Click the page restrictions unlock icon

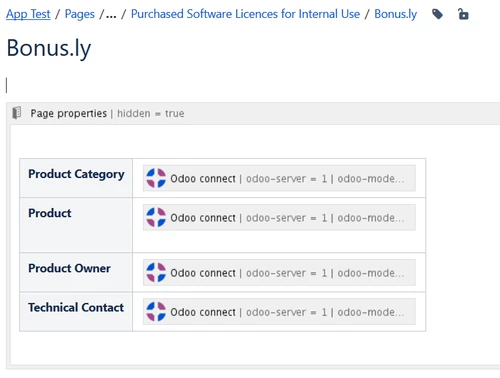tap(463, 14)
